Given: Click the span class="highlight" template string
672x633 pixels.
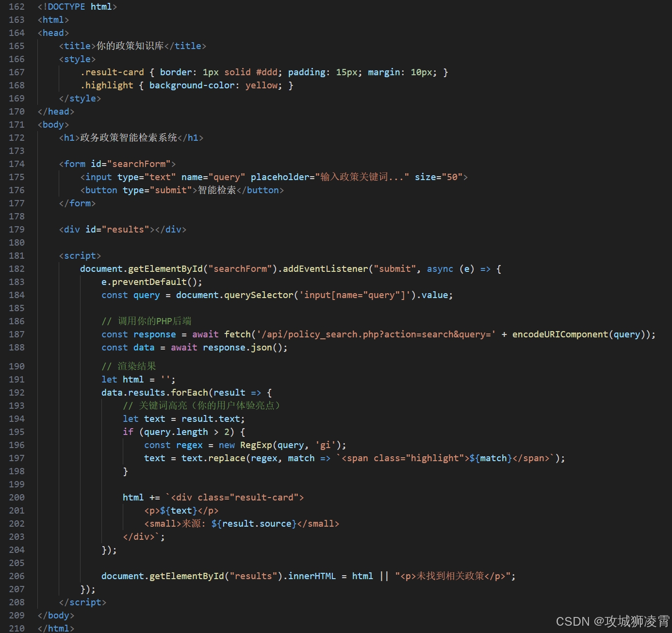Looking at the screenshot, I should [445, 458].
